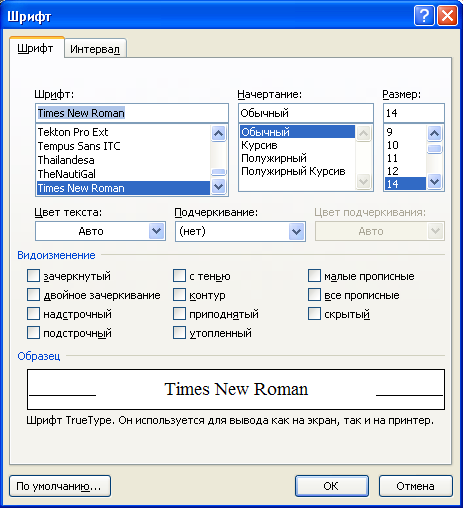Click the size list scrollbar thumb
Screen dimensions: 463x508
[435, 148]
